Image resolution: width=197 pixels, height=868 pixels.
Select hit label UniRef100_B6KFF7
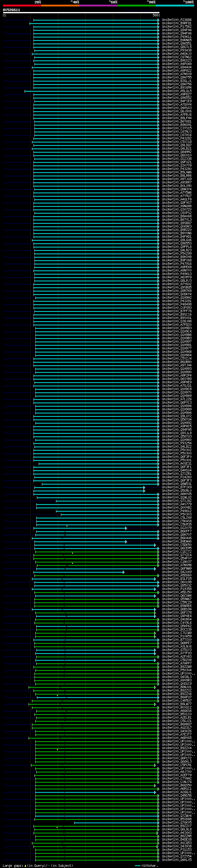pos(177,531)
